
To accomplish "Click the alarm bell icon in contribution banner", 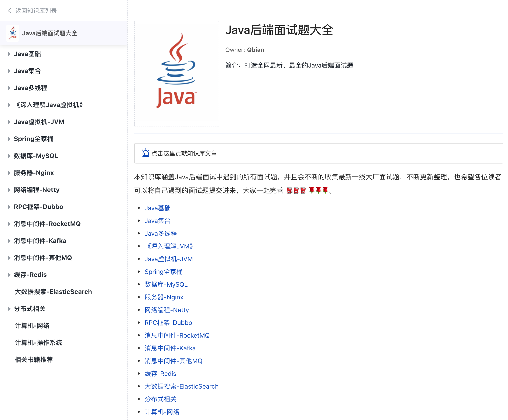I will 145,153.
